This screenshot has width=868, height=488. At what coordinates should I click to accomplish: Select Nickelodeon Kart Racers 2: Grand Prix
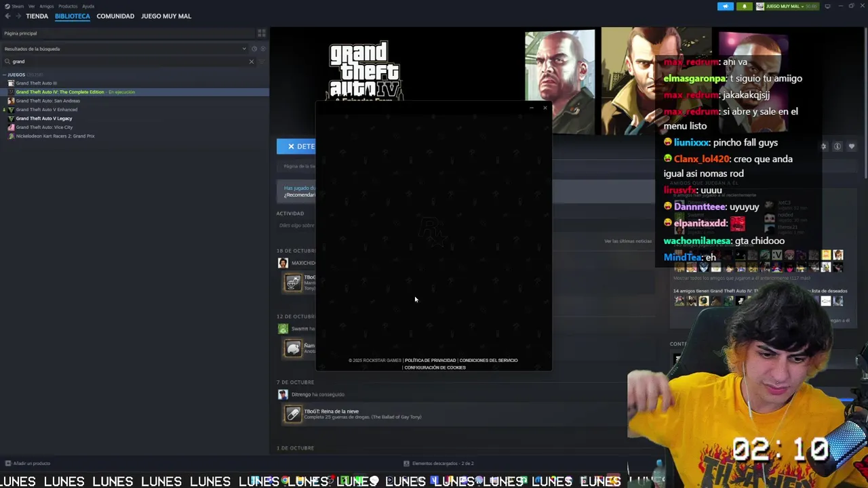point(55,136)
